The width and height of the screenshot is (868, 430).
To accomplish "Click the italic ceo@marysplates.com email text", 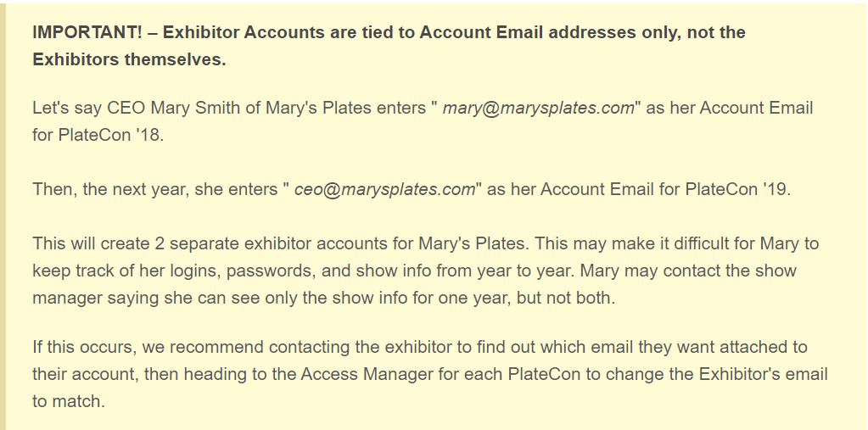I will point(384,189).
